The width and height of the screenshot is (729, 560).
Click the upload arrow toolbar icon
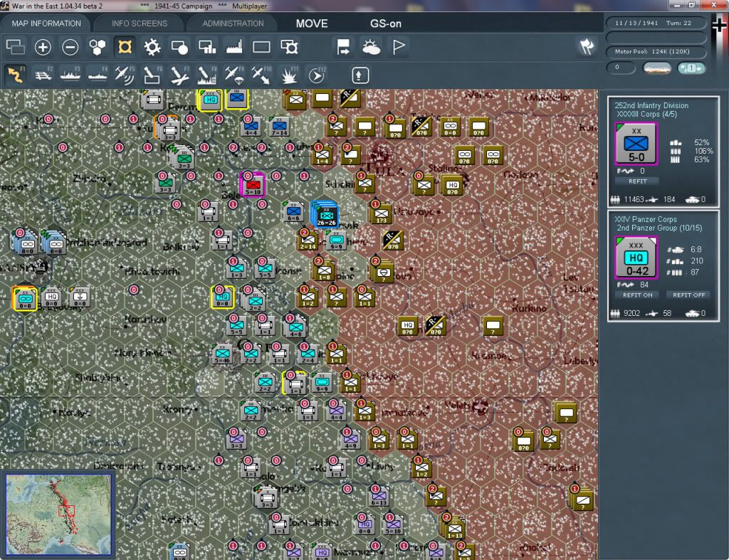click(x=360, y=75)
